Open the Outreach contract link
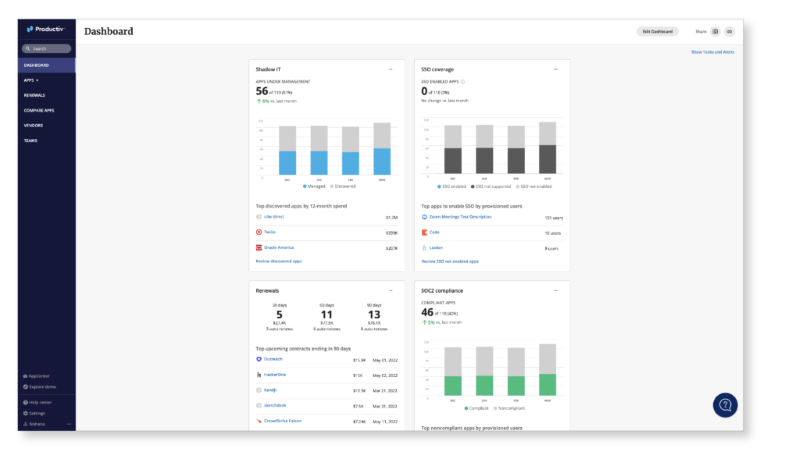Image resolution: width=800 pixels, height=463 pixels. (273, 359)
